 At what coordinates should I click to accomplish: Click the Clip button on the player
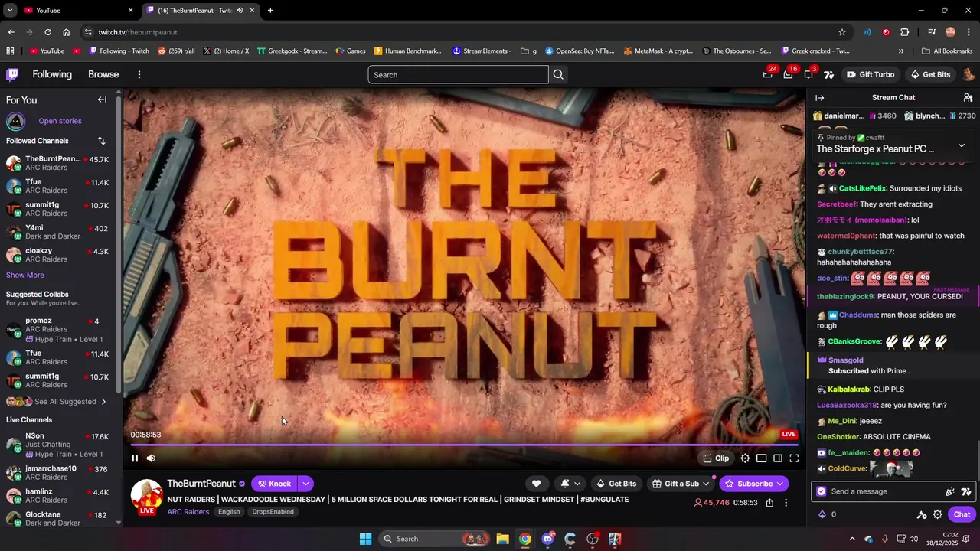click(x=716, y=458)
